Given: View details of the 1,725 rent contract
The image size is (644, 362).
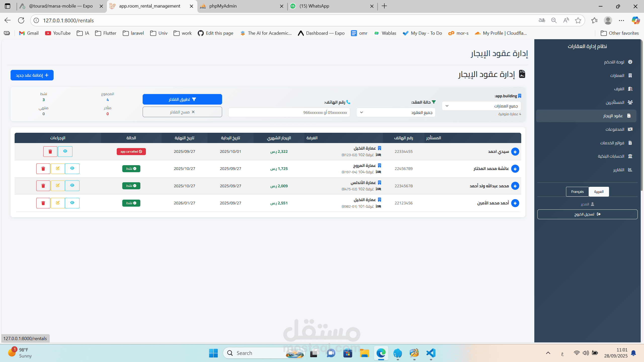Looking at the screenshot, I should coord(72,169).
